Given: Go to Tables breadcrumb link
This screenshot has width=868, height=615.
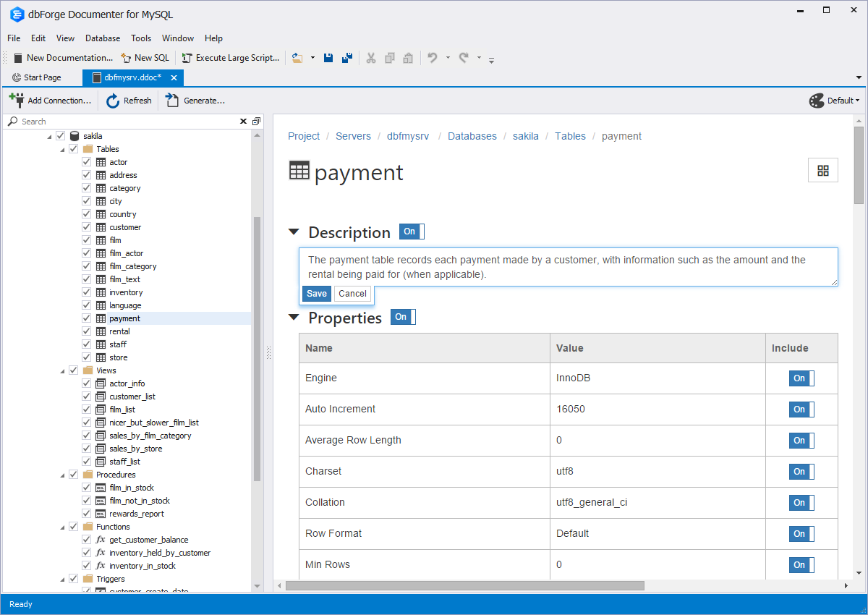Looking at the screenshot, I should click(570, 136).
